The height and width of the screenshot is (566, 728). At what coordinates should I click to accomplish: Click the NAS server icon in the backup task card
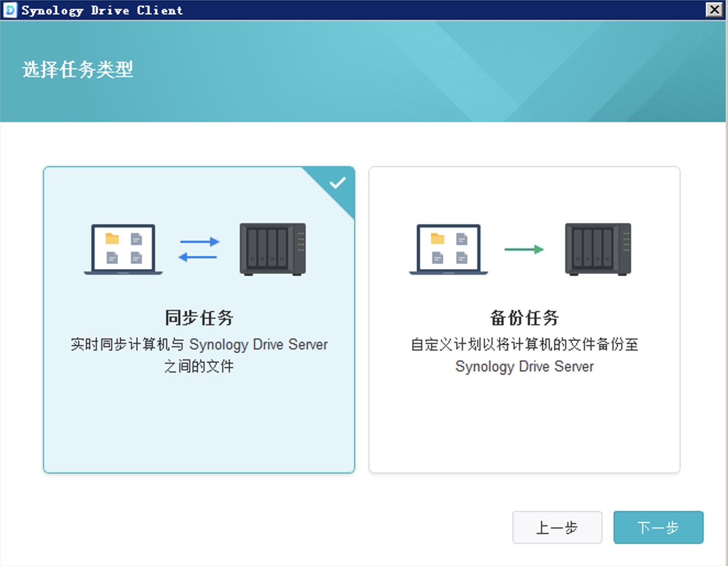tap(598, 249)
